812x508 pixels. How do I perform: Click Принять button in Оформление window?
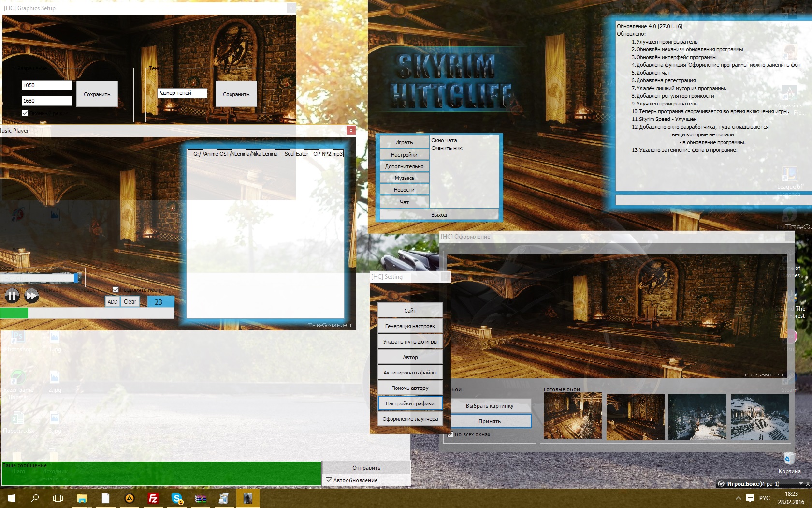490,421
